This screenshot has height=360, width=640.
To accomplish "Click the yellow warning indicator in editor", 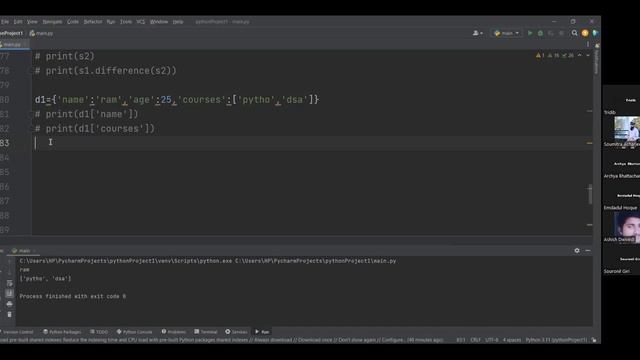I will click(x=540, y=56).
